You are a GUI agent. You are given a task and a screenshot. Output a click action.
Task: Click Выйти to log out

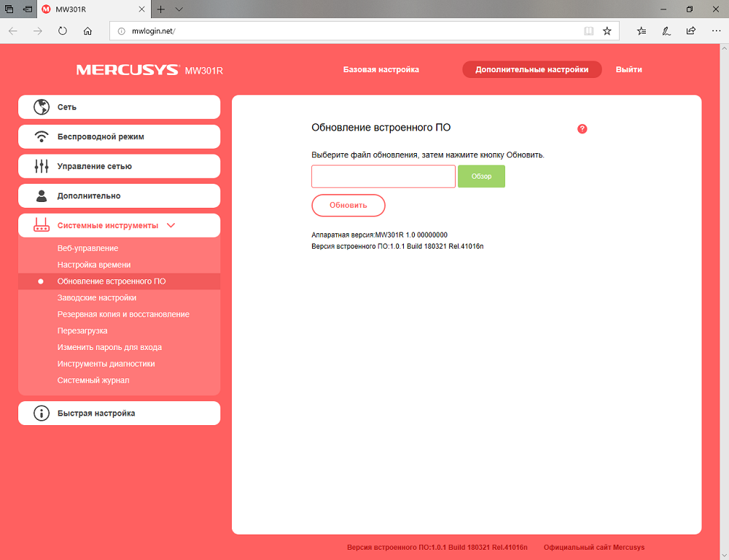[629, 69]
